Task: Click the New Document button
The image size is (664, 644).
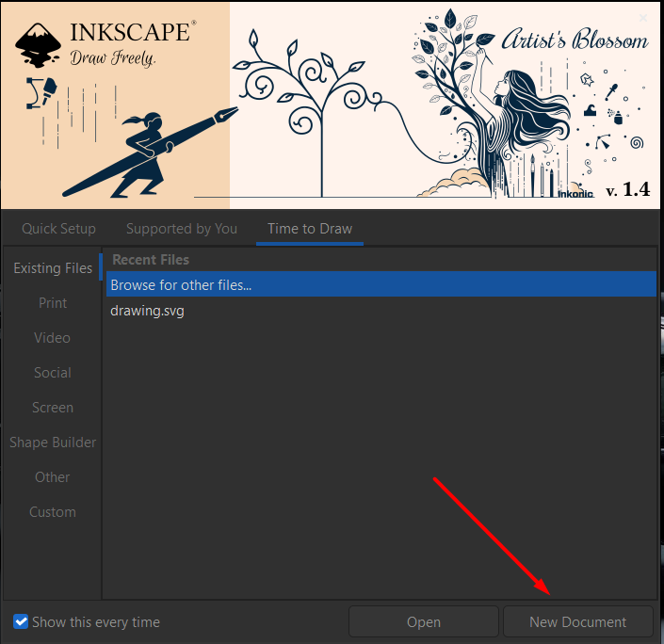Action: click(x=577, y=621)
